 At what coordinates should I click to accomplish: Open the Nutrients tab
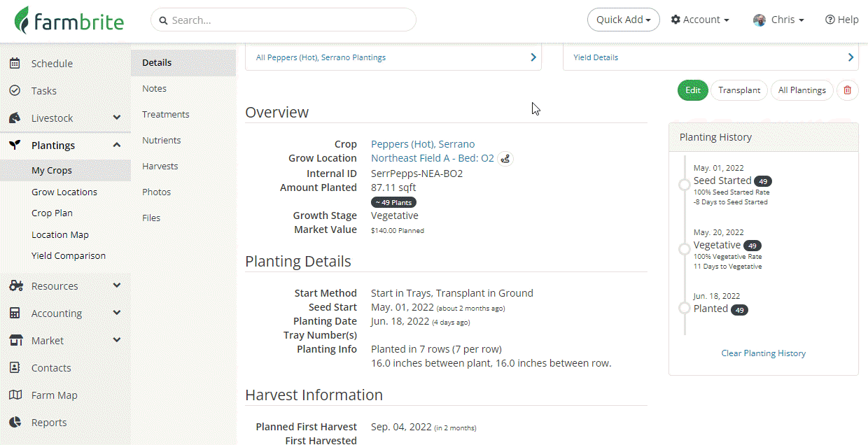click(x=161, y=141)
